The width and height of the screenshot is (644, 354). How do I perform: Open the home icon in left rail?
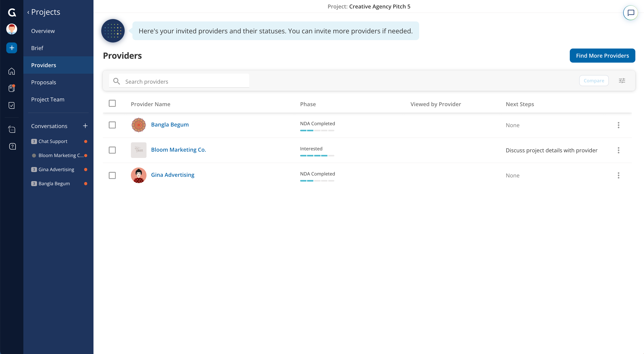coord(11,71)
